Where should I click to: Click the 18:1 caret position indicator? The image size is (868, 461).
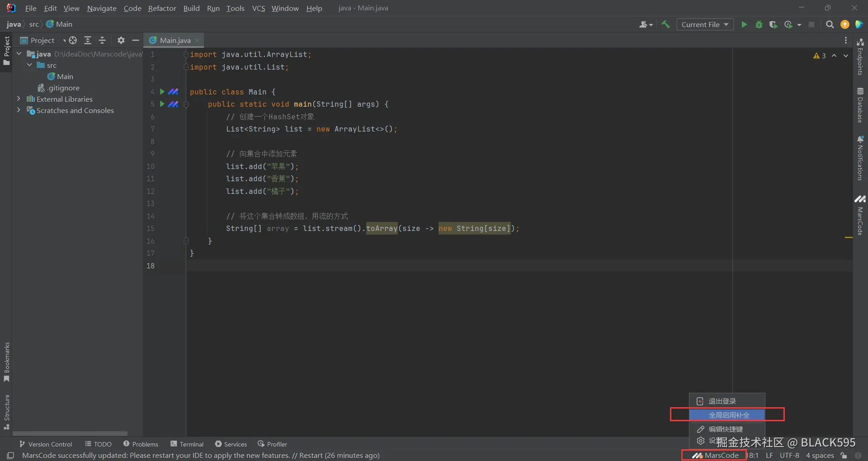pyautogui.click(x=753, y=455)
